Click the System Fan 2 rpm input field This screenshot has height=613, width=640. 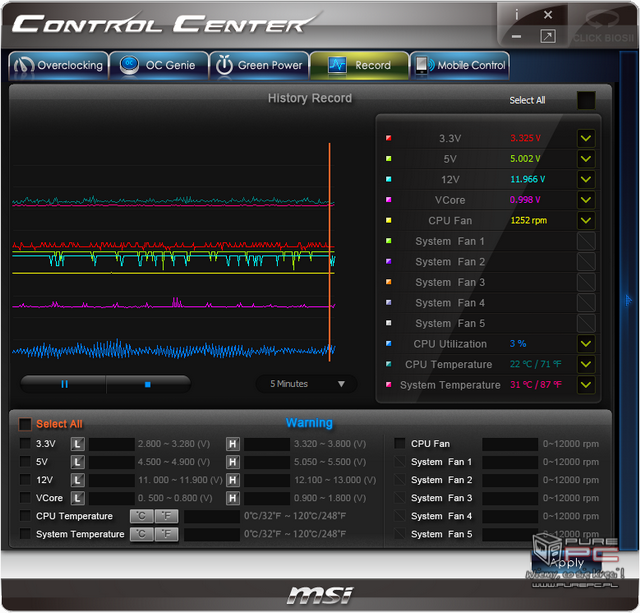click(510, 480)
